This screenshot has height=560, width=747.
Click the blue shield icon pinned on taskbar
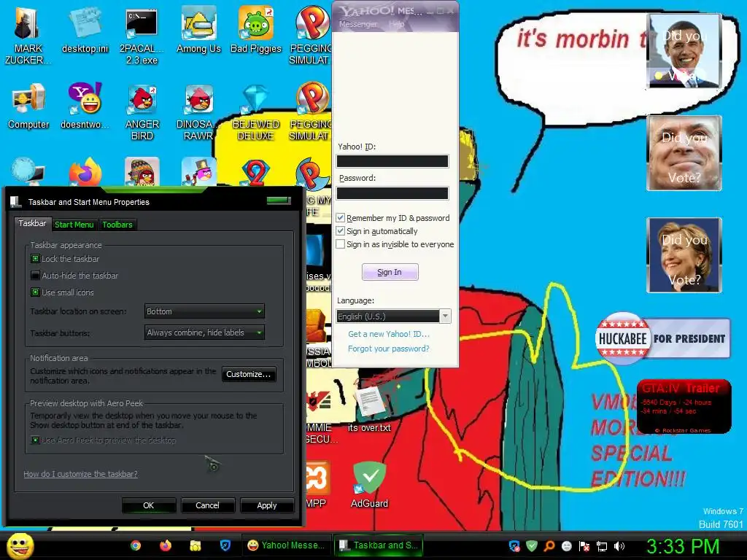[x=225, y=545]
